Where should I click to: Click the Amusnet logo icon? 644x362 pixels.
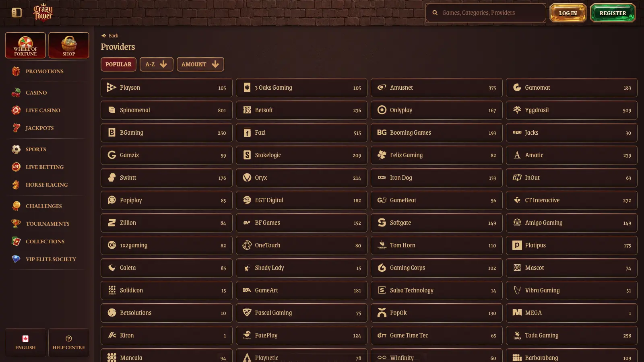[382, 88]
